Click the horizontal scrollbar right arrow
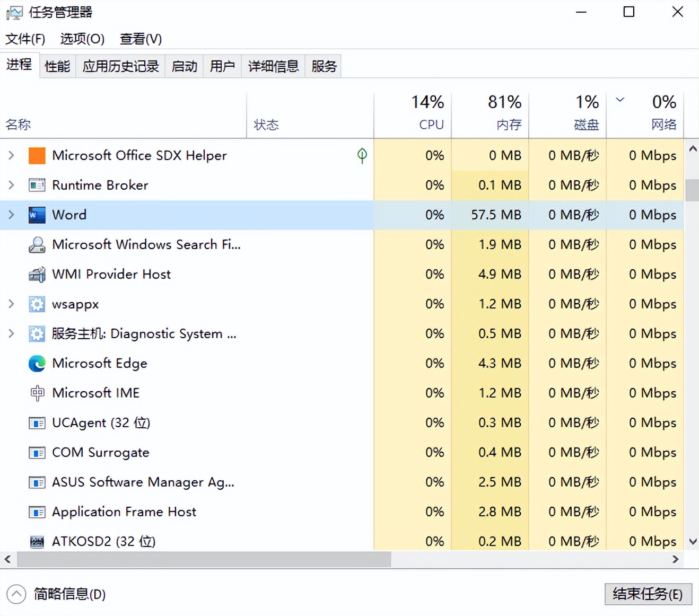Screen dimensions: 699x616 click(x=675, y=559)
